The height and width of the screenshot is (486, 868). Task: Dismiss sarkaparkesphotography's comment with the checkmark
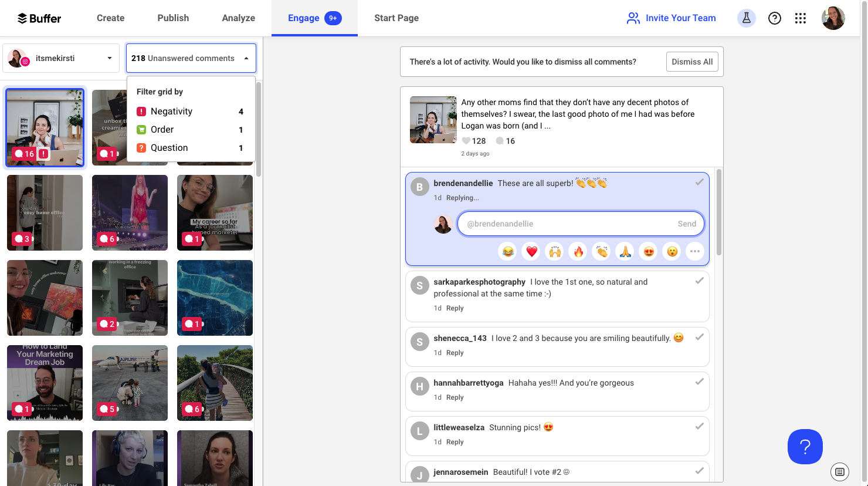coord(699,281)
